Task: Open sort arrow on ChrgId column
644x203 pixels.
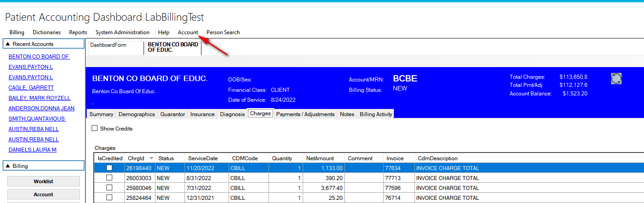Action: [151, 158]
